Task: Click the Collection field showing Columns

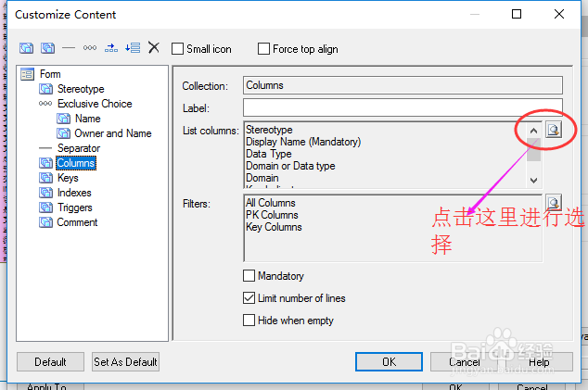Action: 403,85
